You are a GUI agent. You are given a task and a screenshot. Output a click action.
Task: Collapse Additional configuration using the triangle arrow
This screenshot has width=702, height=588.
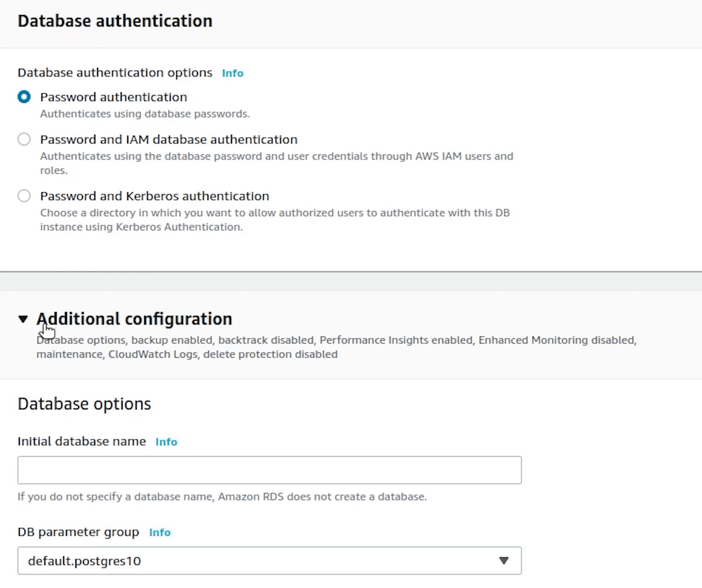pyautogui.click(x=23, y=319)
